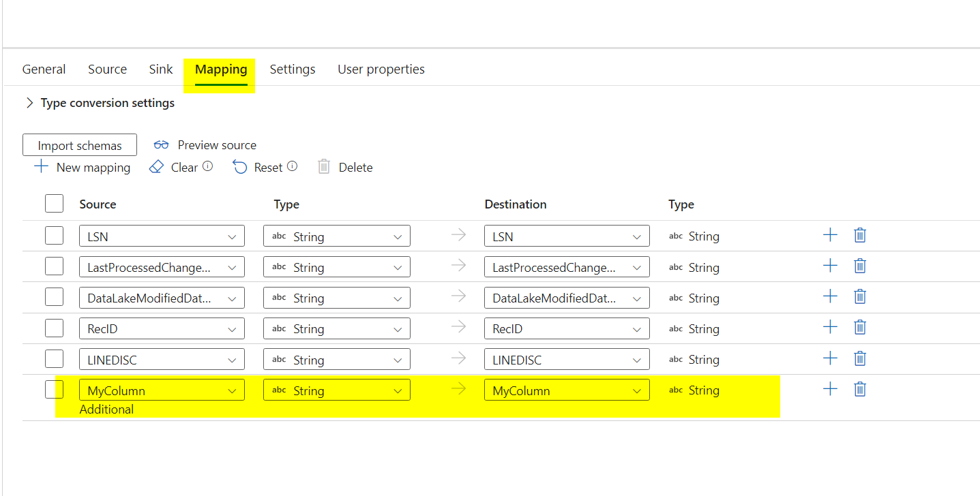Image resolution: width=980 pixels, height=496 pixels.
Task: Switch to the Settings tab
Action: pos(292,69)
